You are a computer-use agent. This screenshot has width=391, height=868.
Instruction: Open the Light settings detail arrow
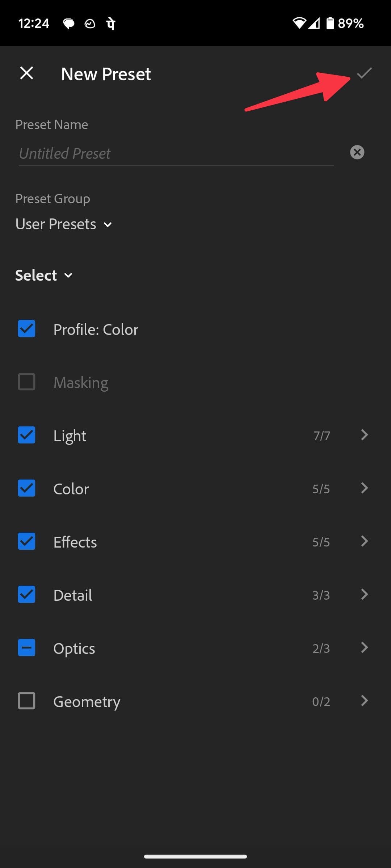(x=364, y=435)
